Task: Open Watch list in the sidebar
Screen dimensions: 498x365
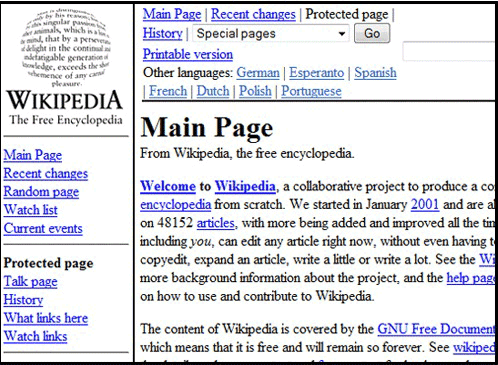Action: [x=31, y=210]
